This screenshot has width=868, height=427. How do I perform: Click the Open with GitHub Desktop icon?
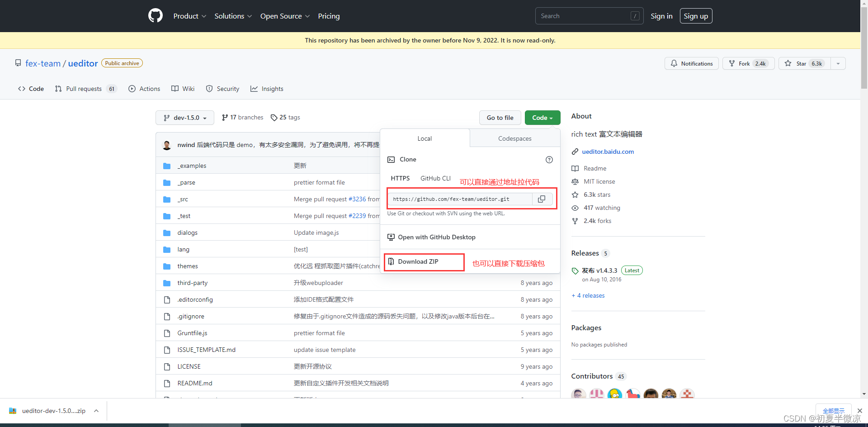point(391,237)
